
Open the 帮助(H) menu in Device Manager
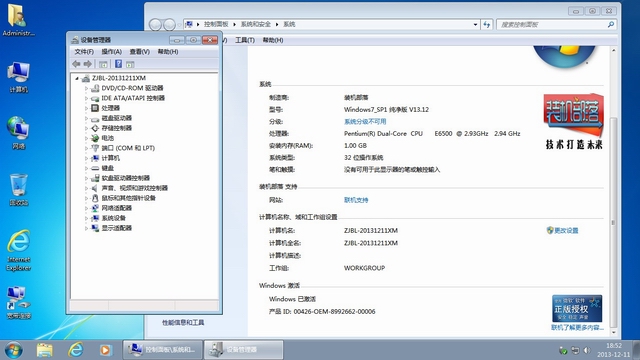pos(168,52)
